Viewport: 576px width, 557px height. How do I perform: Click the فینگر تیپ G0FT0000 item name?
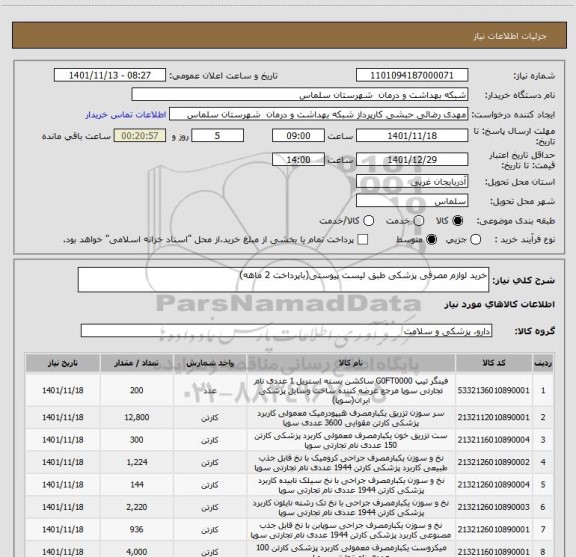[x=351, y=390]
